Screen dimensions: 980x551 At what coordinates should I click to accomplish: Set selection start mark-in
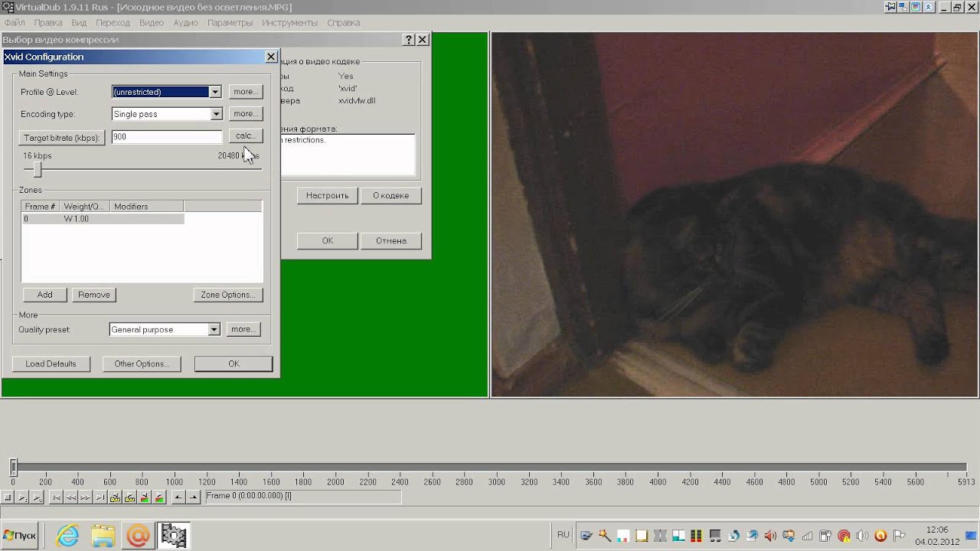pyautogui.click(x=178, y=497)
